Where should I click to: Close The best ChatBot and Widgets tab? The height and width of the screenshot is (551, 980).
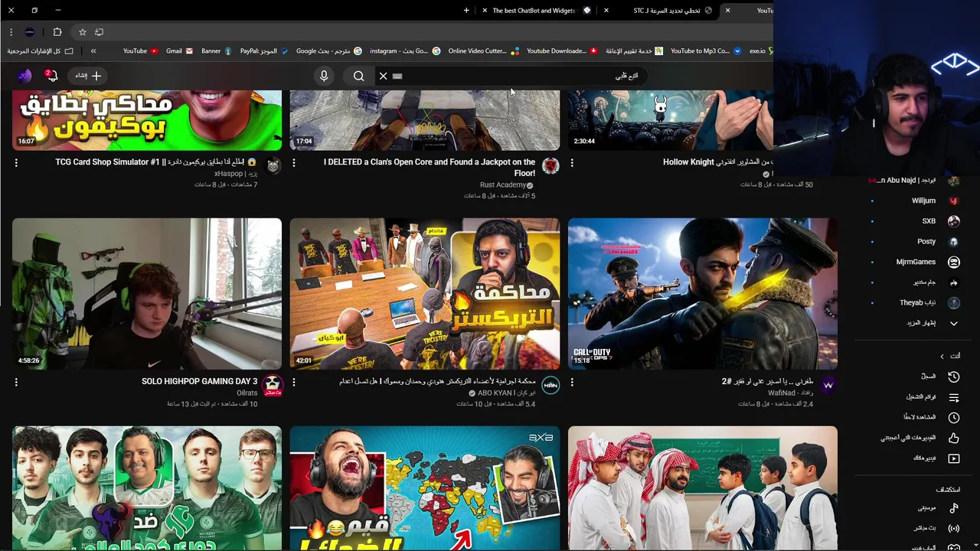coord(484,11)
